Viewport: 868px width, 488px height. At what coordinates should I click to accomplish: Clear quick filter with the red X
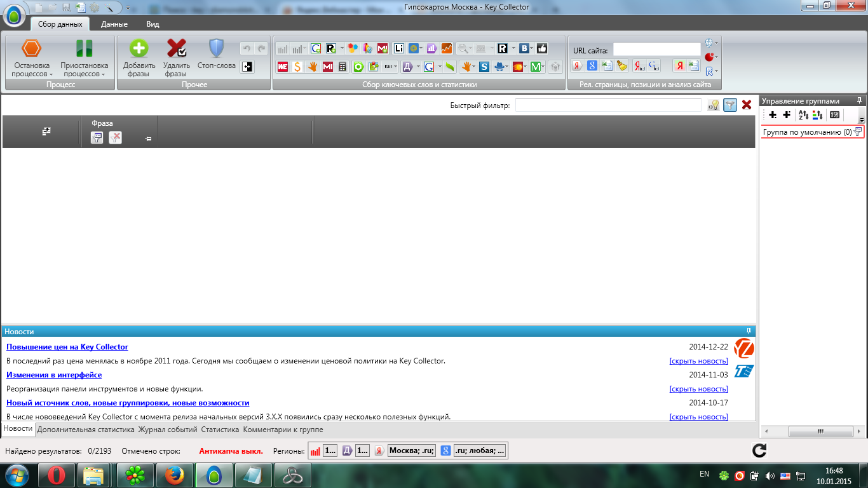(x=747, y=105)
